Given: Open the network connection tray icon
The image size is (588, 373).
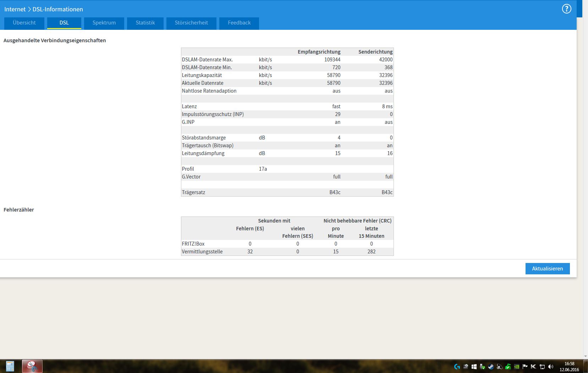Looking at the screenshot, I should click(x=542, y=367).
